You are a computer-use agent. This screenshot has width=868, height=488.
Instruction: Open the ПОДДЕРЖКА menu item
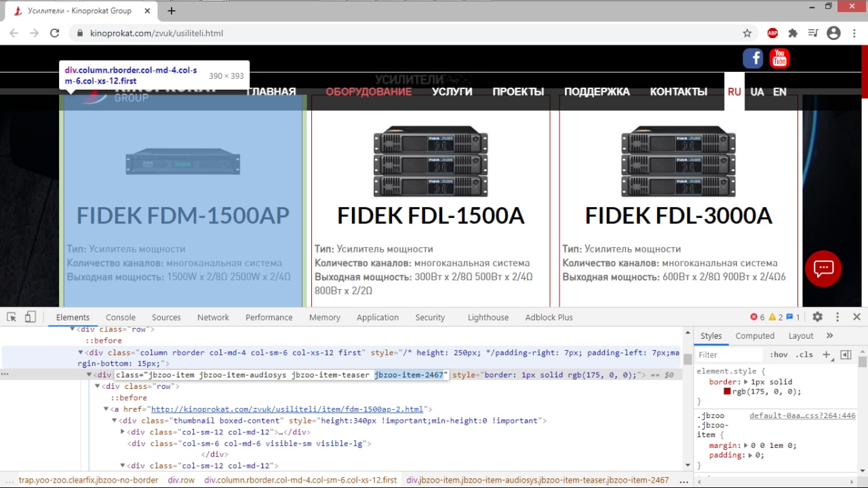point(597,92)
